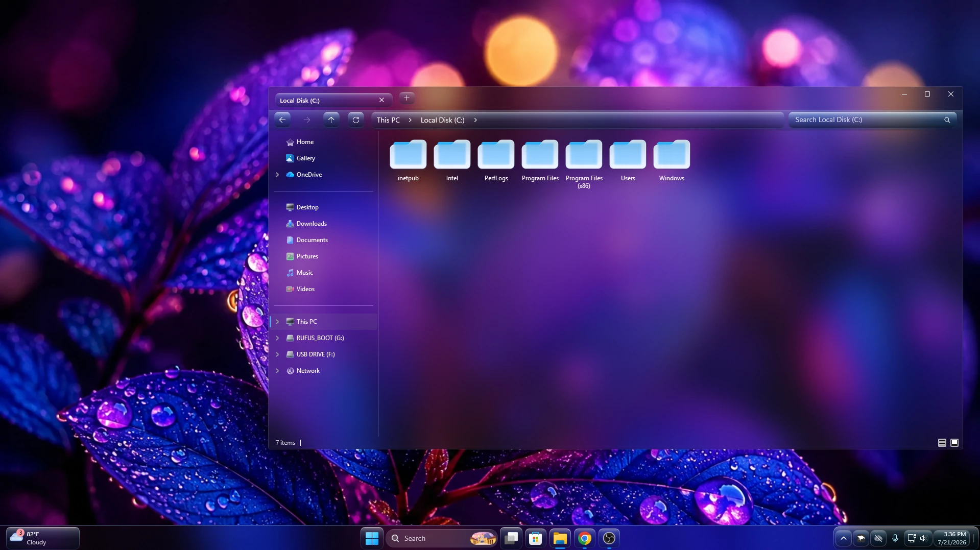The image size is (980, 550).
Task: Click the taskbar Search box
Action: click(x=442, y=538)
